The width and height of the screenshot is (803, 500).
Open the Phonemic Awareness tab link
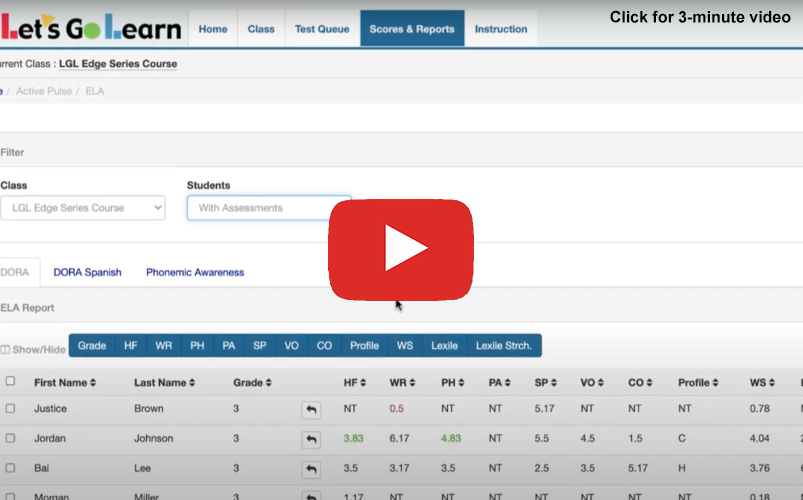click(195, 272)
